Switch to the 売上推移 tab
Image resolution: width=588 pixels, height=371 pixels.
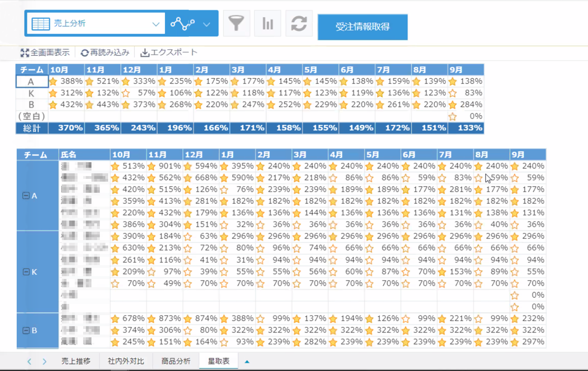(76, 361)
